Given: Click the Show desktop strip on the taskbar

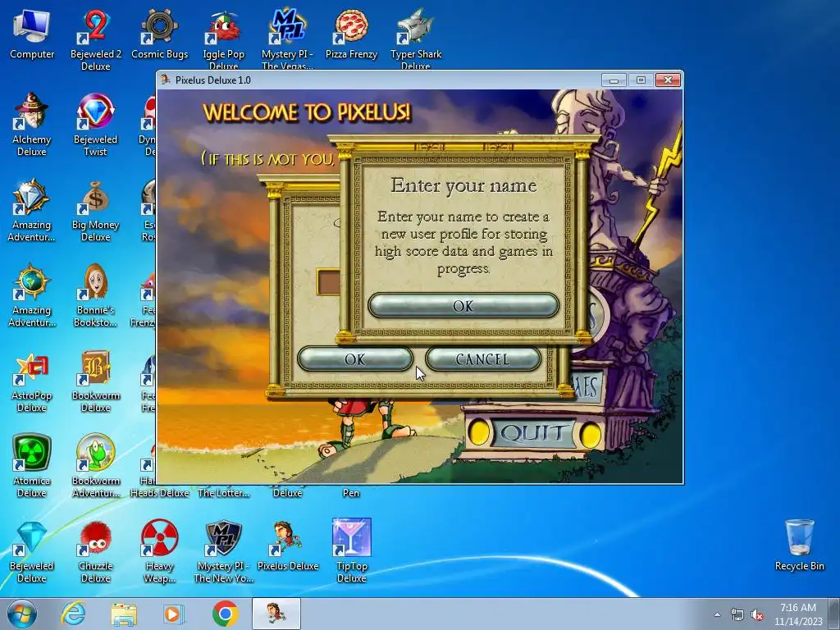Looking at the screenshot, I should point(834,614).
